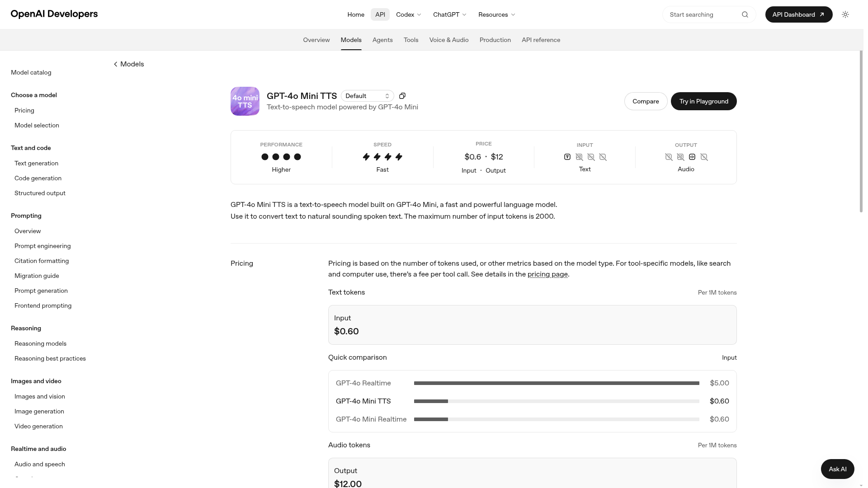Open Video generation sidebar page

point(38,426)
